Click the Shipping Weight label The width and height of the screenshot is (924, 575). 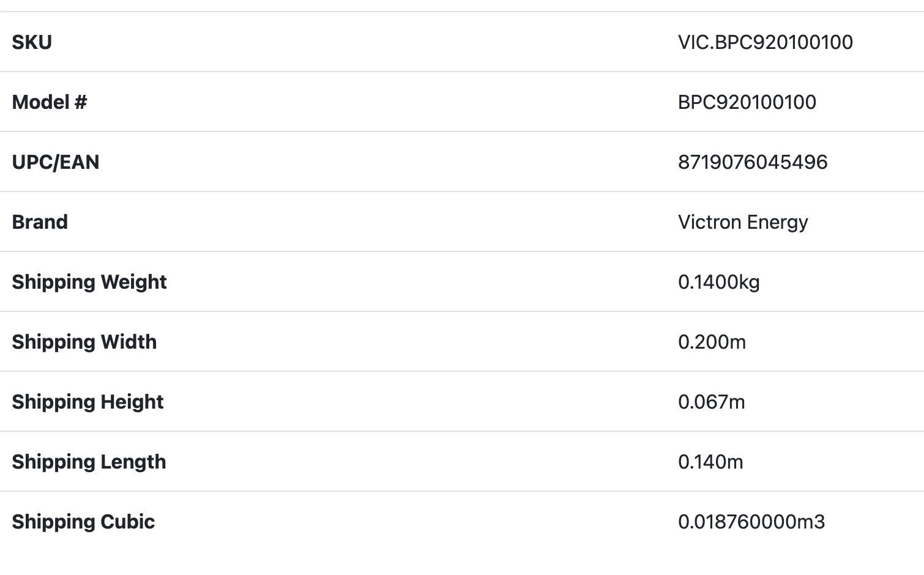tap(89, 282)
